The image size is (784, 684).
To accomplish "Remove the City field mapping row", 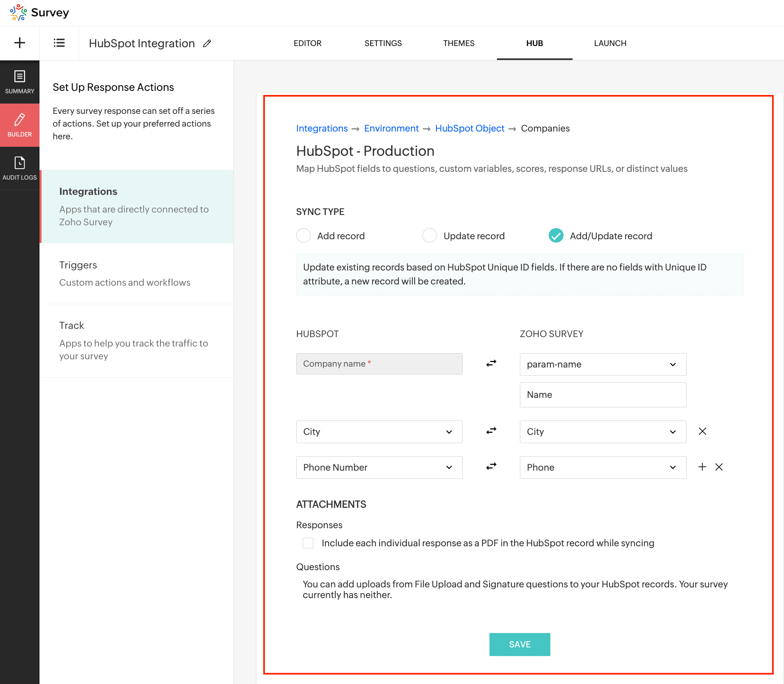I will pos(703,431).
